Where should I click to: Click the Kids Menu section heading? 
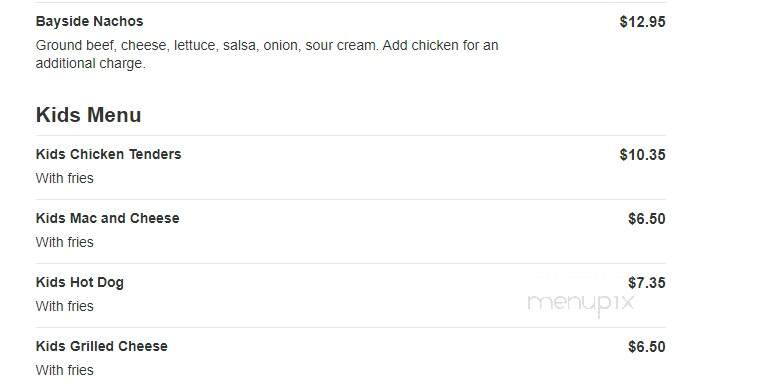coord(89,115)
